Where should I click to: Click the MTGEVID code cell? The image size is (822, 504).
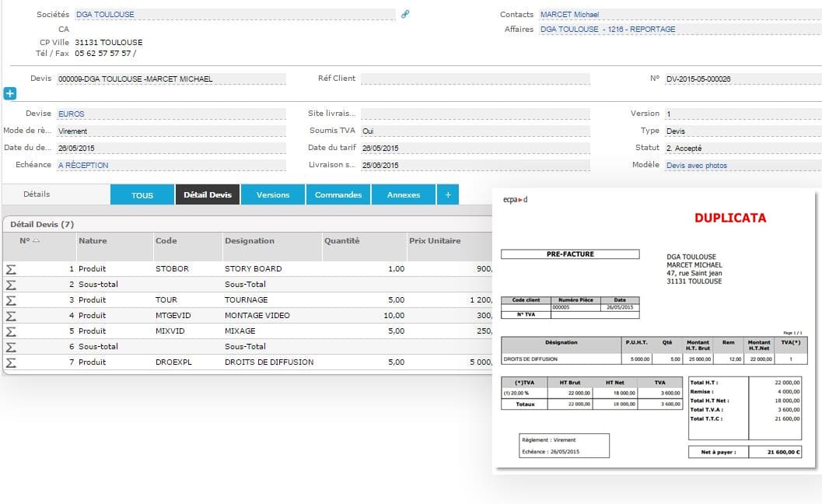[173, 316]
